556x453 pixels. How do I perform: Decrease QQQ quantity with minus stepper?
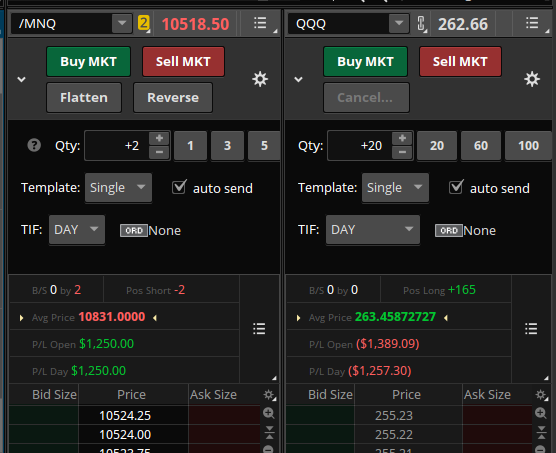click(402, 152)
